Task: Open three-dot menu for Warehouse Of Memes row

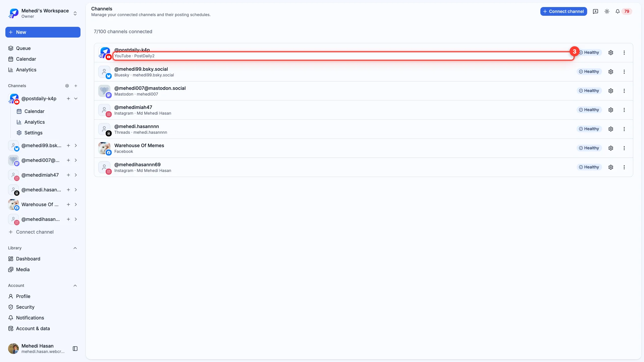Action: coord(624,148)
